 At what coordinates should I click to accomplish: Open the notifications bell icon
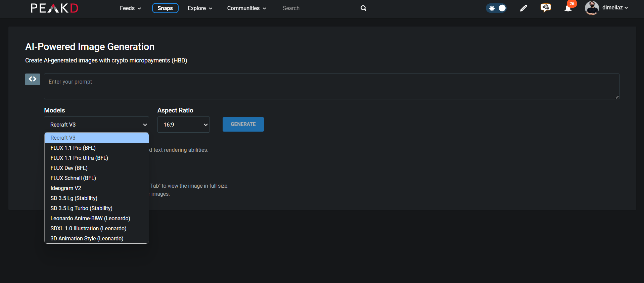568,8
